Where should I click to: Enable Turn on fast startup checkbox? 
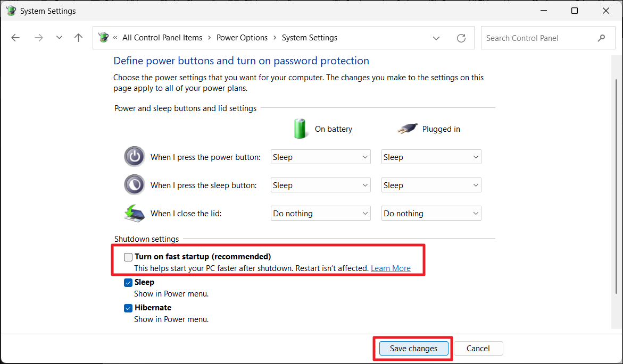(128, 257)
